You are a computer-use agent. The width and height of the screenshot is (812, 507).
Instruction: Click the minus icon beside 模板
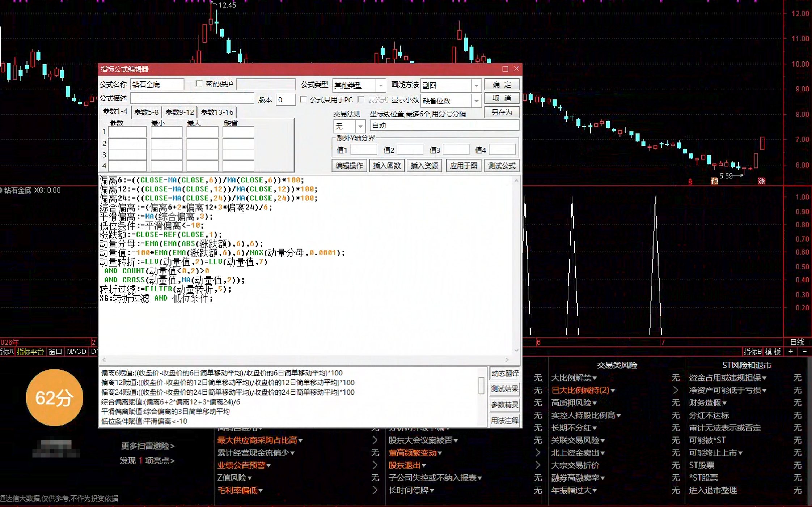pyautogui.click(x=805, y=352)
